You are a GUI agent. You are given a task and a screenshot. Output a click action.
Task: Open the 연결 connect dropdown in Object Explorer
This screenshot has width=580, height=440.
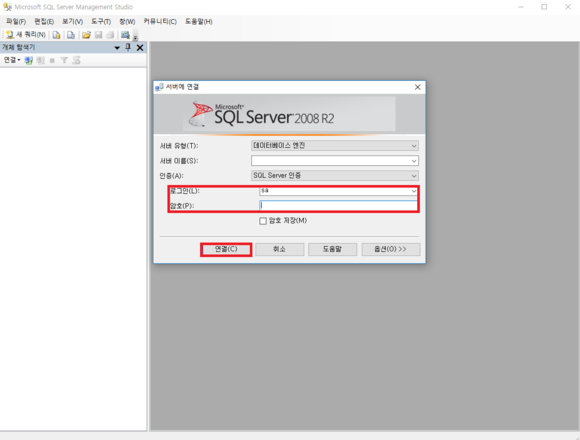[x=11, y=60]
